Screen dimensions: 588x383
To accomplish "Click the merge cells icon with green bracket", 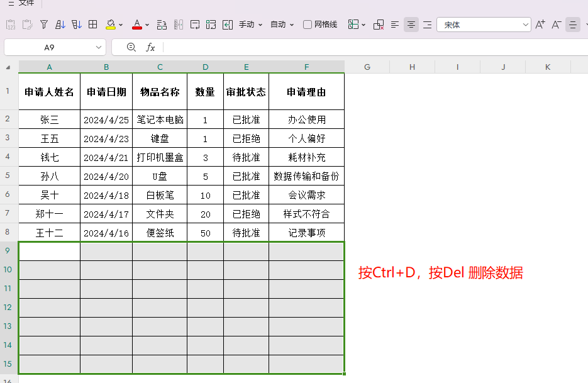I will click(211, 25).
